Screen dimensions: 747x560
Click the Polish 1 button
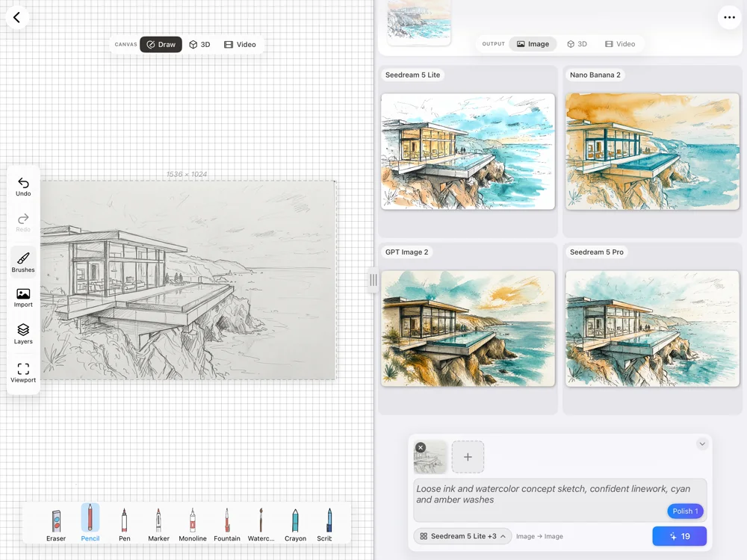[685, 511]
